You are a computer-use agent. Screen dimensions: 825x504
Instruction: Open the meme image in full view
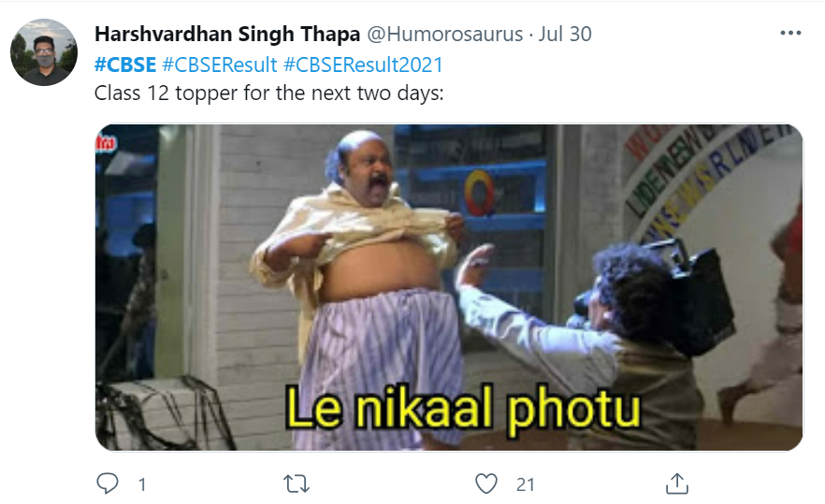coord(449,287)
